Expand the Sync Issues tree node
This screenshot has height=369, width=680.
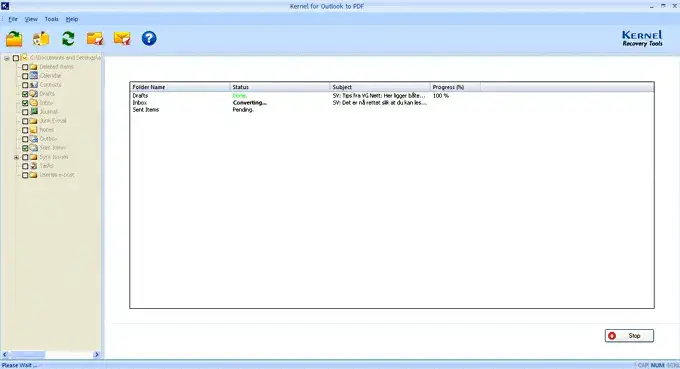[x=16, y=157]
